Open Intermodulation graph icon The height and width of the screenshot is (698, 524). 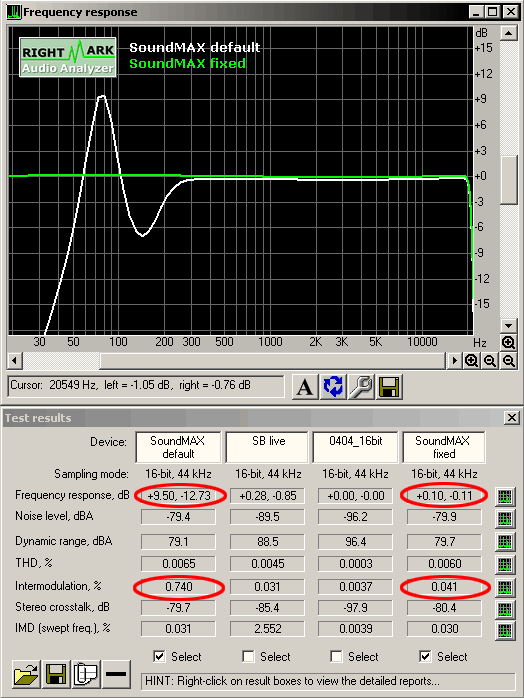click(505, 588)
